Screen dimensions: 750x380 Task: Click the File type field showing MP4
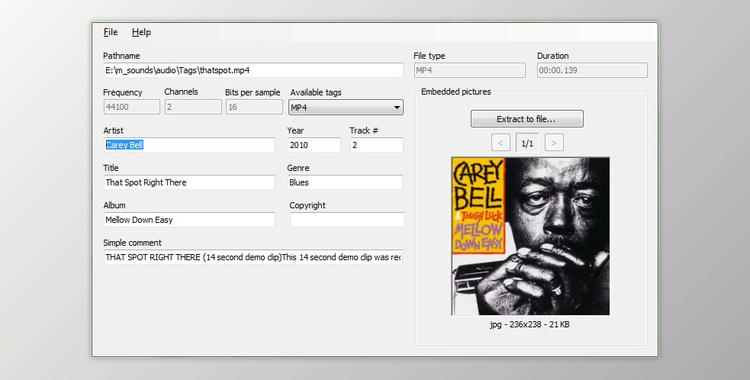click(x=470, y=70)
